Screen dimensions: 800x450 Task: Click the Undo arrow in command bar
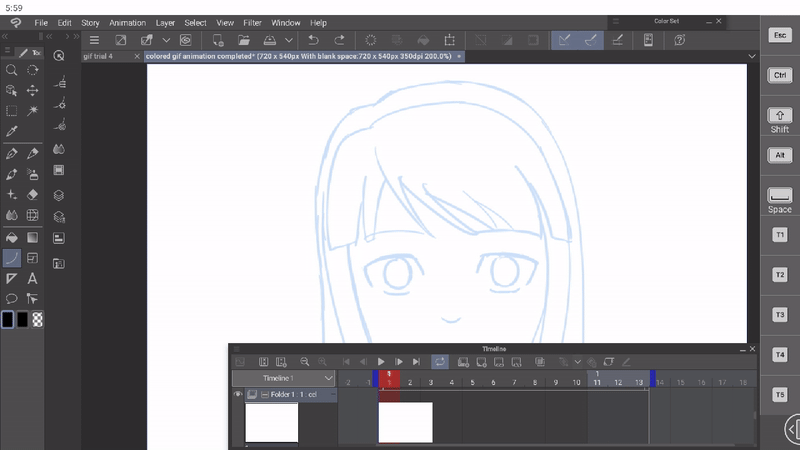click(x=313, y=40)
